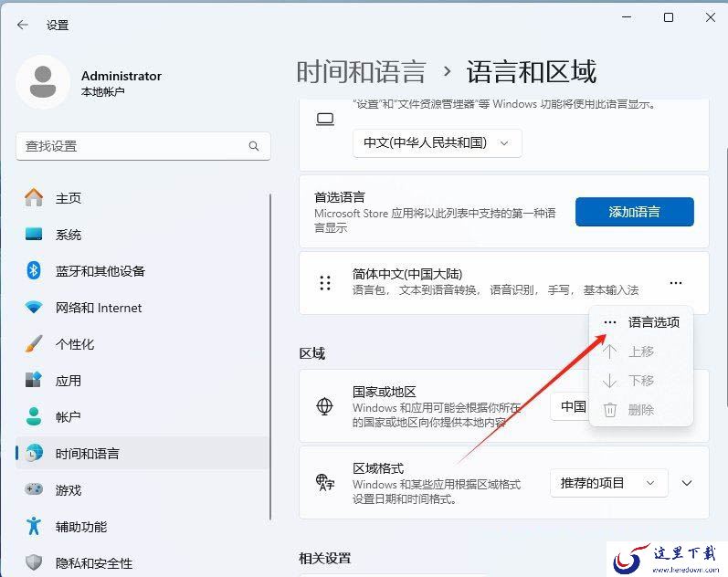Viewport: 728px width, 577px height.
Task: Click the 个性化 paintbrush icon
Action: pos(34,344)
